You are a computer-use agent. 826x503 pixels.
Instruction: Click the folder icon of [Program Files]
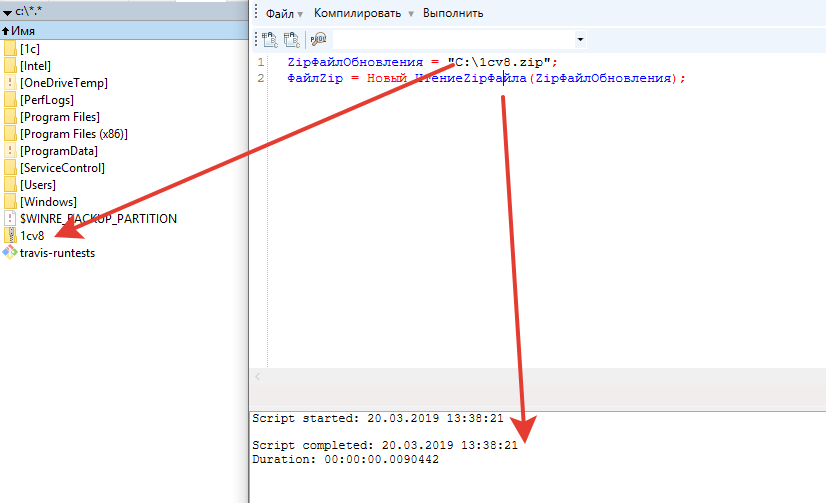click(10, 117)
